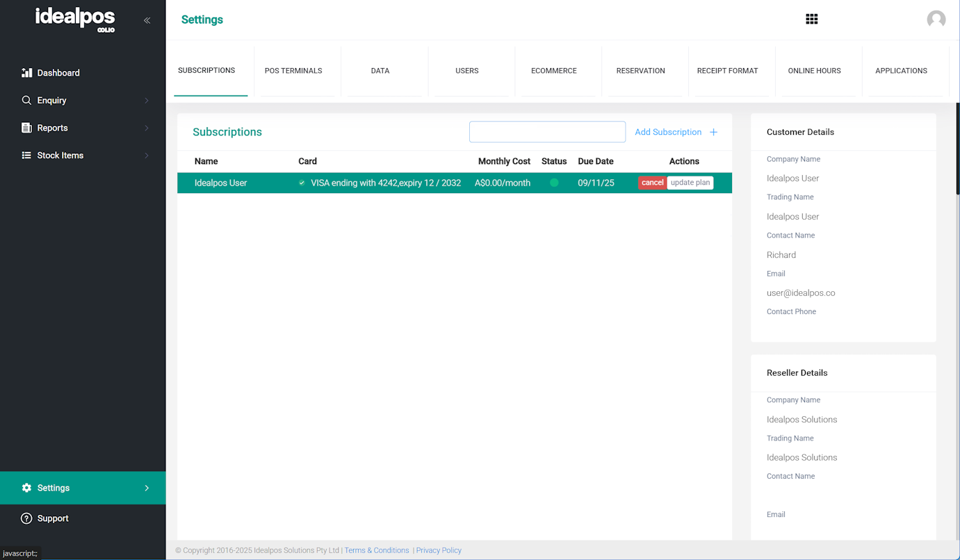
Task: Expand the Reports submenu chevron
Action: (x=147, y=128)
